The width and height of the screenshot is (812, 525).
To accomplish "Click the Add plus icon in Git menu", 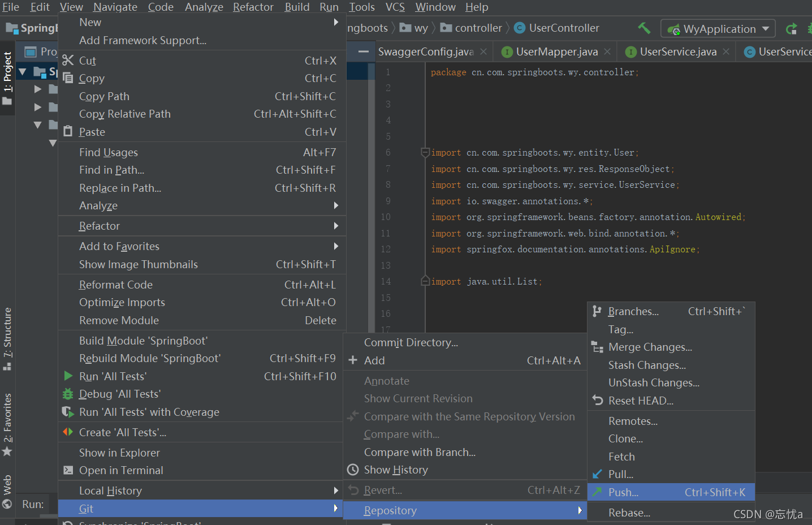I will (x=353, y=360).
